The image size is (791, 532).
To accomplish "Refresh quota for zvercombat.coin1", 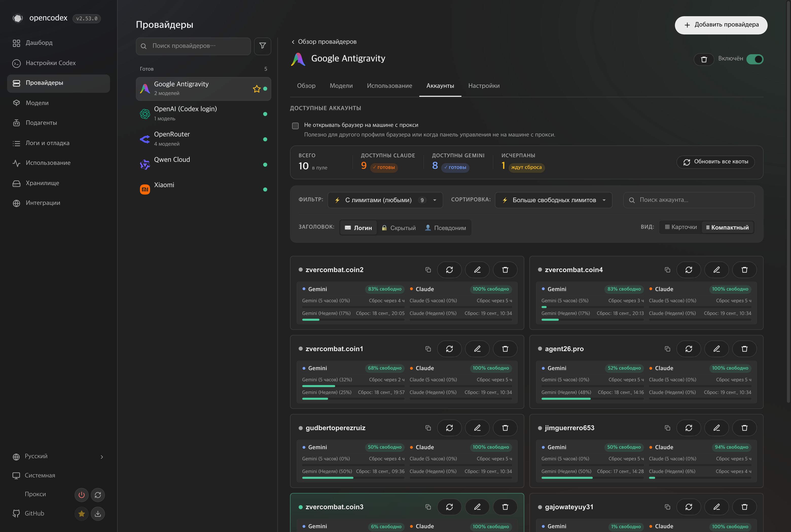I will tap(450, 349).
